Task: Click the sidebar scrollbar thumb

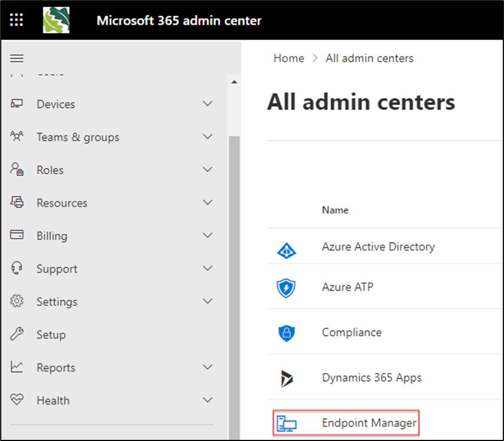Action: (x=234, y=287)
